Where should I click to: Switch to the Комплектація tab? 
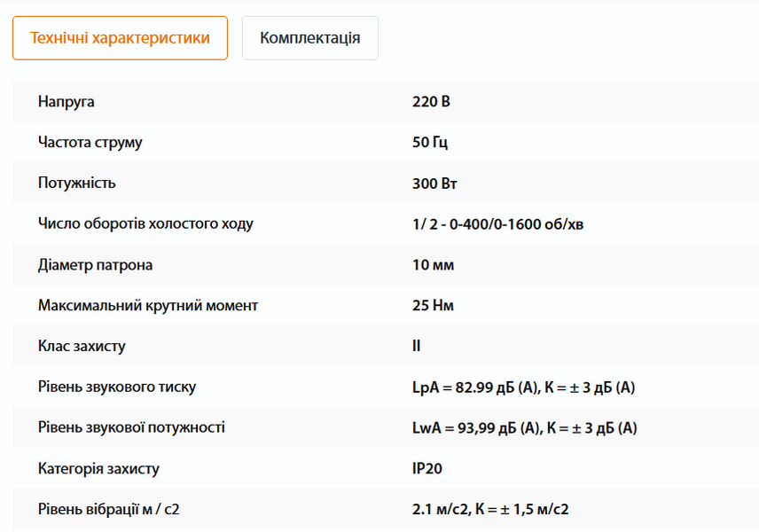[x=309, y=38]
